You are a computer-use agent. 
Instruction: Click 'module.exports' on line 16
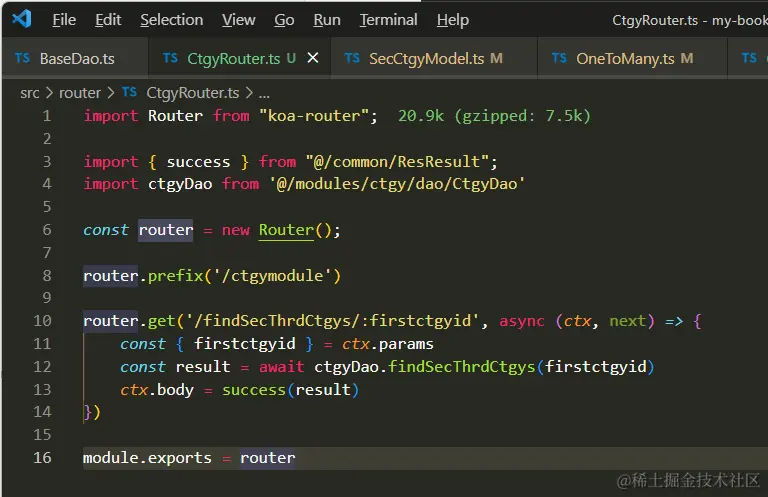(147, 457)
